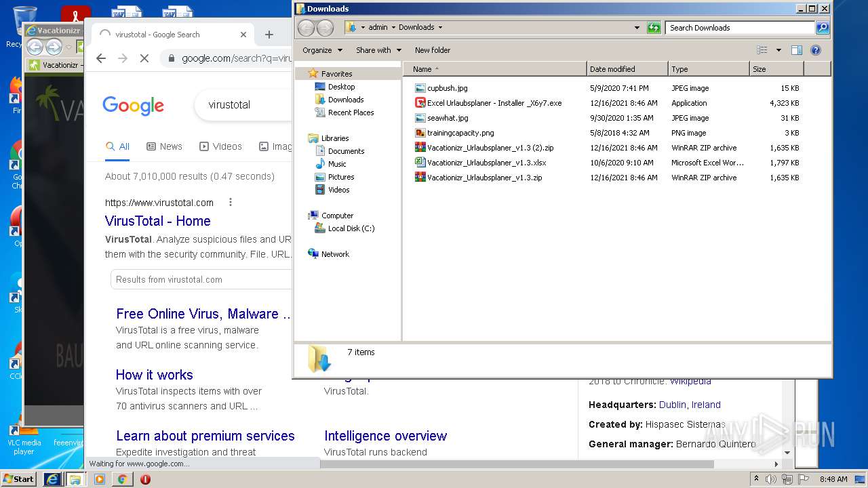The image size is (868, 488).
Task: Click the volume icon in system tray
Action: coord(772,479)
